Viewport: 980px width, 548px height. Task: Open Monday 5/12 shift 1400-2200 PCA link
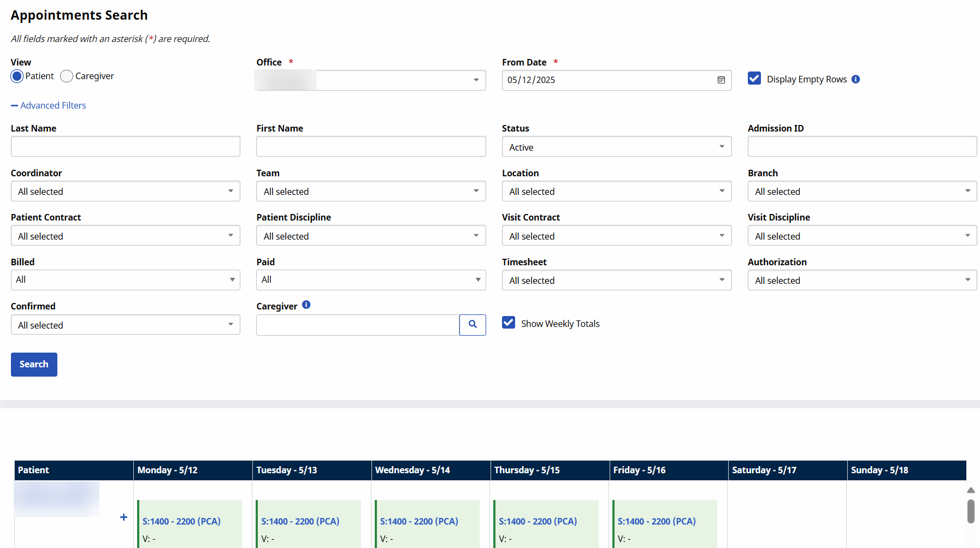[x=181, y=521]
